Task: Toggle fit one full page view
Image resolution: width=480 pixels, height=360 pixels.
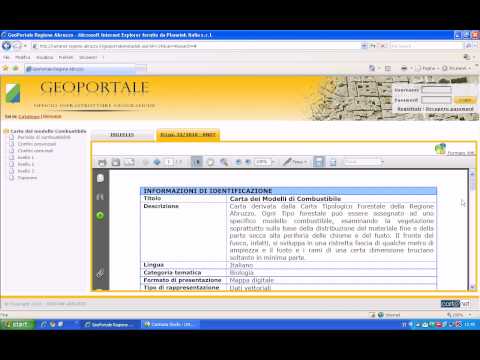Action: 319,162
